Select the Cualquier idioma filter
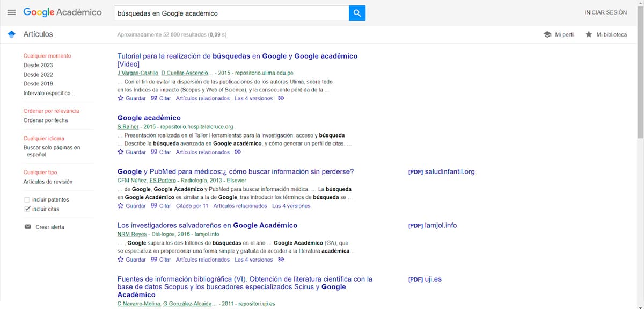This screenshot has width=644, height=309. [x=44, y=138]
